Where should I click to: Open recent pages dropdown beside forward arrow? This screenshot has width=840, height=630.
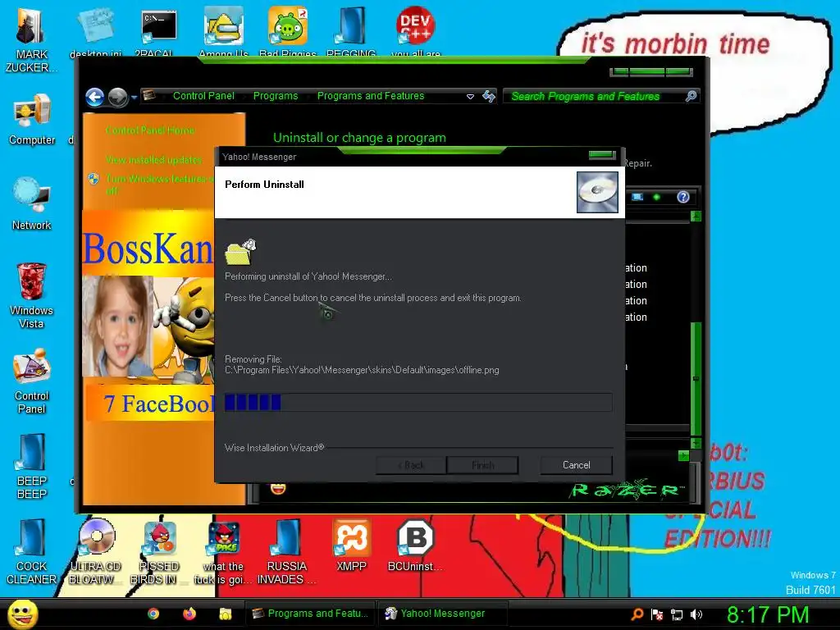[x=134, y=97]
